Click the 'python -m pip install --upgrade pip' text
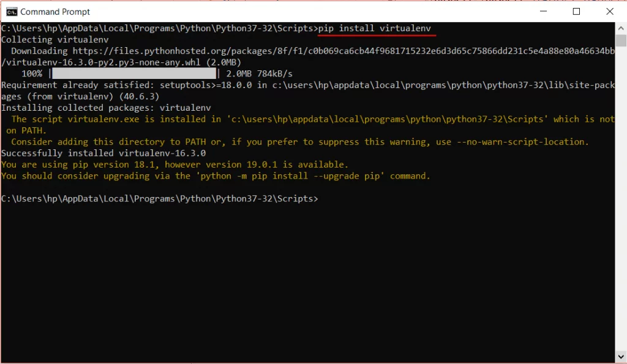 coord(290,176)
